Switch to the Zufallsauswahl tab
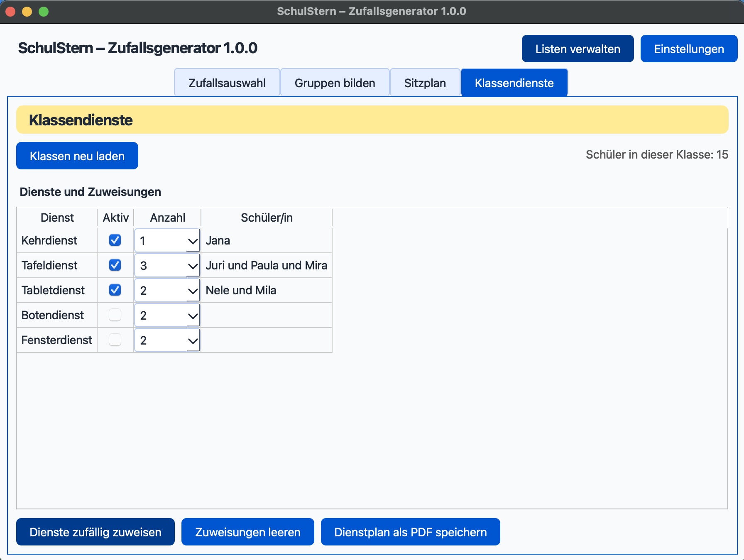 click(227, 83)
